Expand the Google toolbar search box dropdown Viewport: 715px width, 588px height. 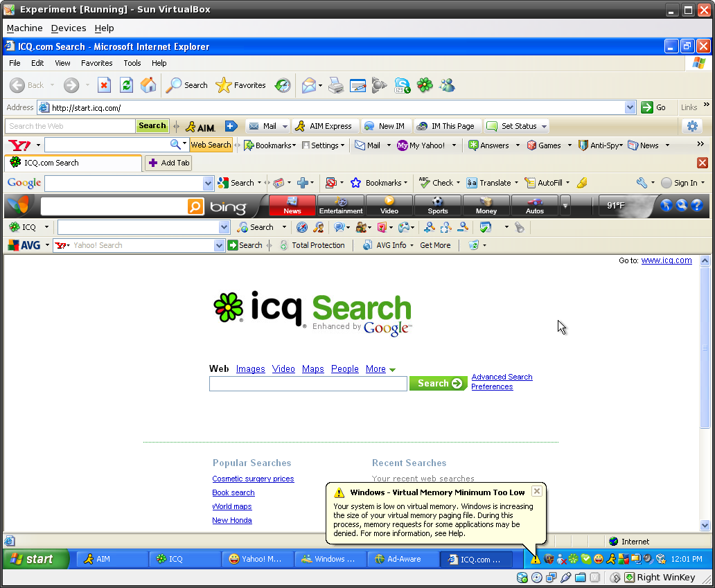click(x=208, y=184)
